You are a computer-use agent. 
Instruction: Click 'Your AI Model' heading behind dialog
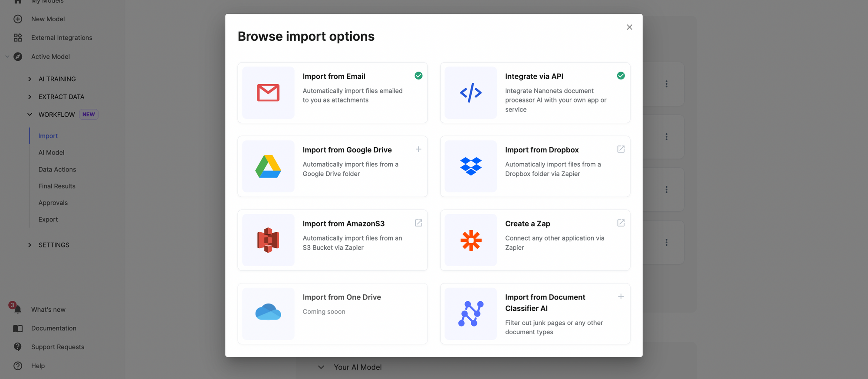pos(358,367)
